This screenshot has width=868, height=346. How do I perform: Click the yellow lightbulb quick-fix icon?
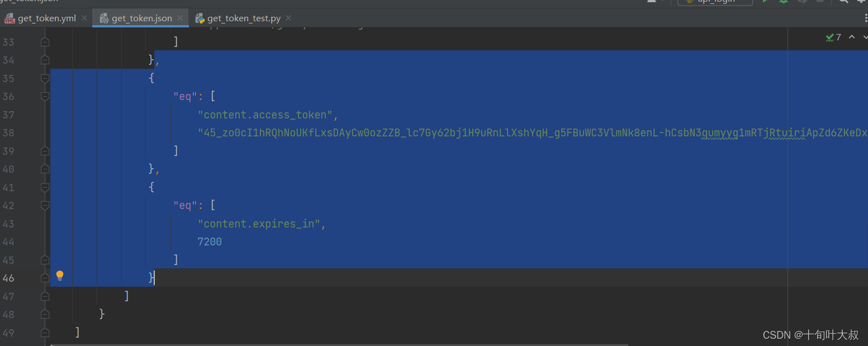60,276
